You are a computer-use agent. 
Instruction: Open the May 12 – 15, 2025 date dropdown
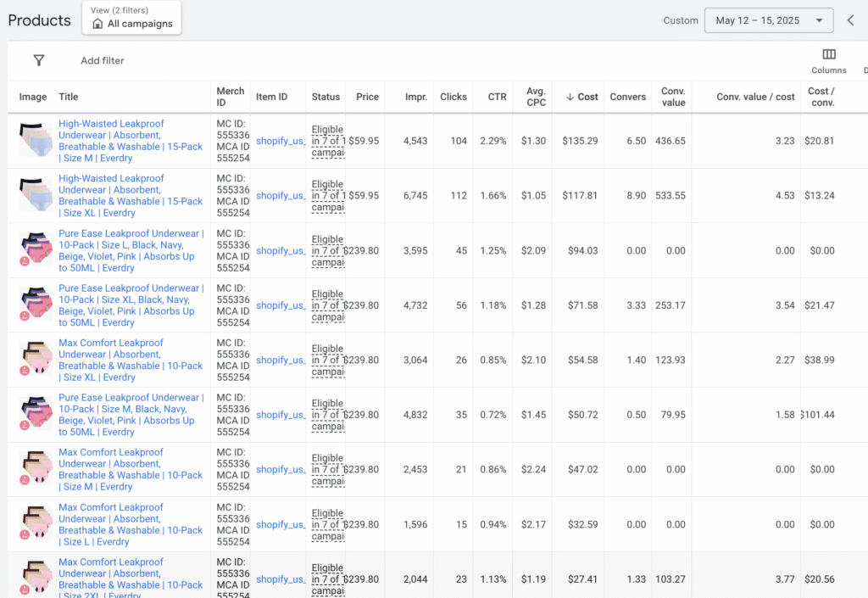click(x=769, y=20)
